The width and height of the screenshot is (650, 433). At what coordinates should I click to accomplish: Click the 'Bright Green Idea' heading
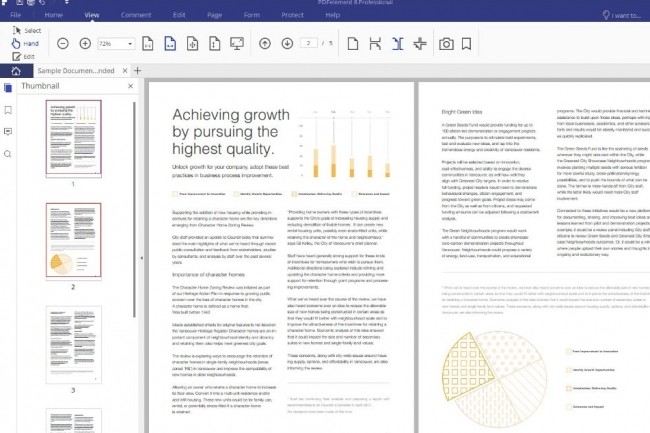pyautogui.click(x=462, y=112)
